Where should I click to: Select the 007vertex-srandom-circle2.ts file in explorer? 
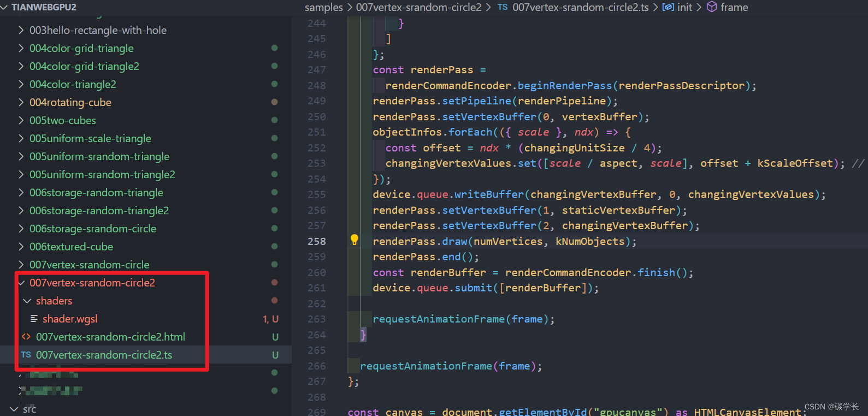coord(104,355)
